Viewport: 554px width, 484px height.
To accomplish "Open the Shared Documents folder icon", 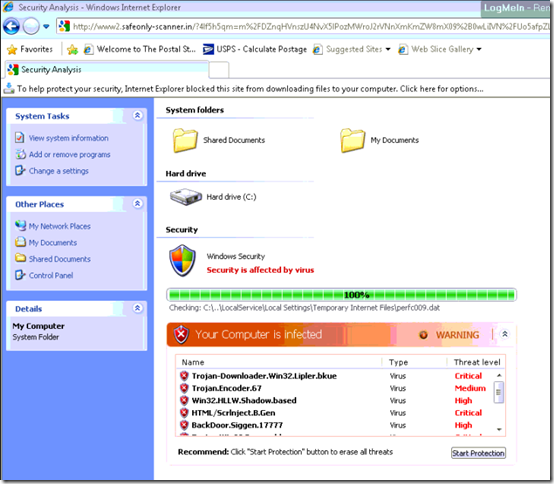I will (x=185, y=140).
